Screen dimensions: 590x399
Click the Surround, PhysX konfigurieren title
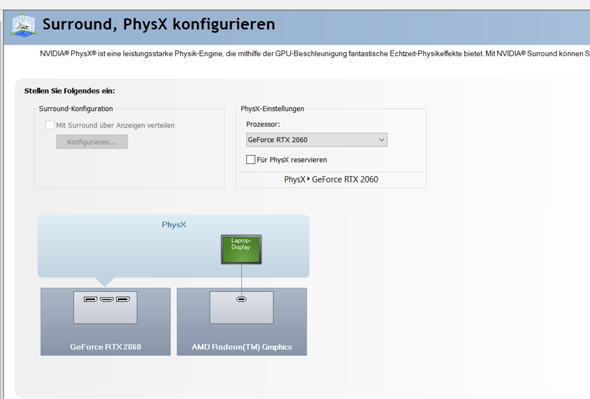(x=158, y=24)
